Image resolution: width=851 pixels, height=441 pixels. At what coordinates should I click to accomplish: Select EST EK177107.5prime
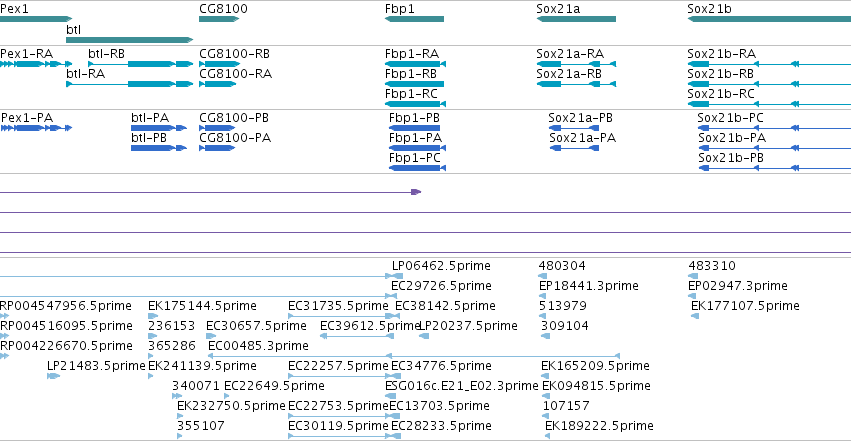[x=695, y=316]
